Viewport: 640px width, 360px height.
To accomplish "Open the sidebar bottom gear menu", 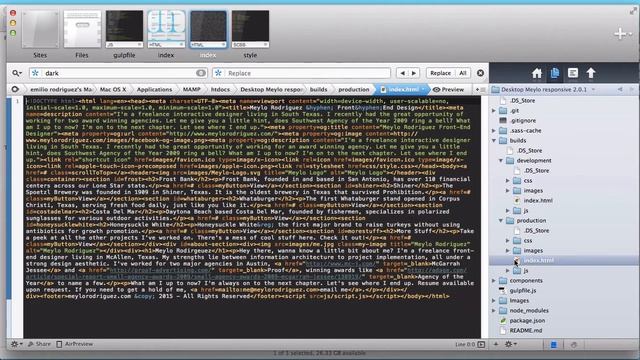I will (510, 344).
